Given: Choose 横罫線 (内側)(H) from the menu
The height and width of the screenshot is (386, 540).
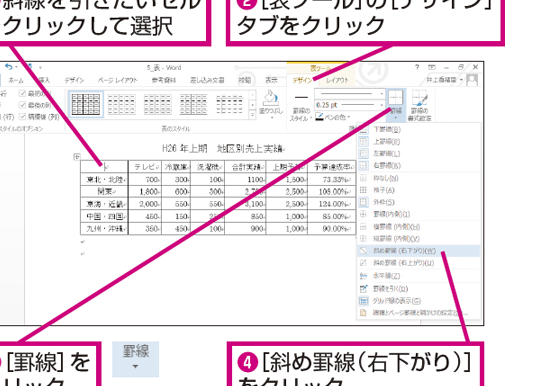Looking at the screenshot, I should pyautogui.click(x=419, y=227).
